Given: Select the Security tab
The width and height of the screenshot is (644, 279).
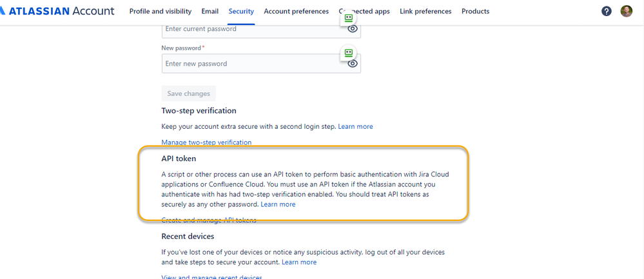Looking at the screenshot, I should click(241, 11).
